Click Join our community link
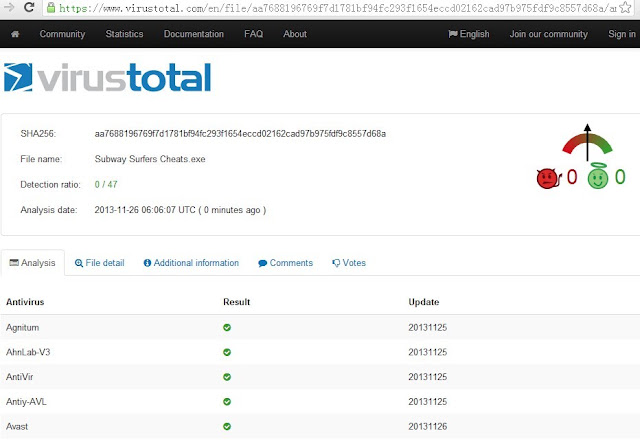Viewport: 640px width, 442px height. point(549,34)
